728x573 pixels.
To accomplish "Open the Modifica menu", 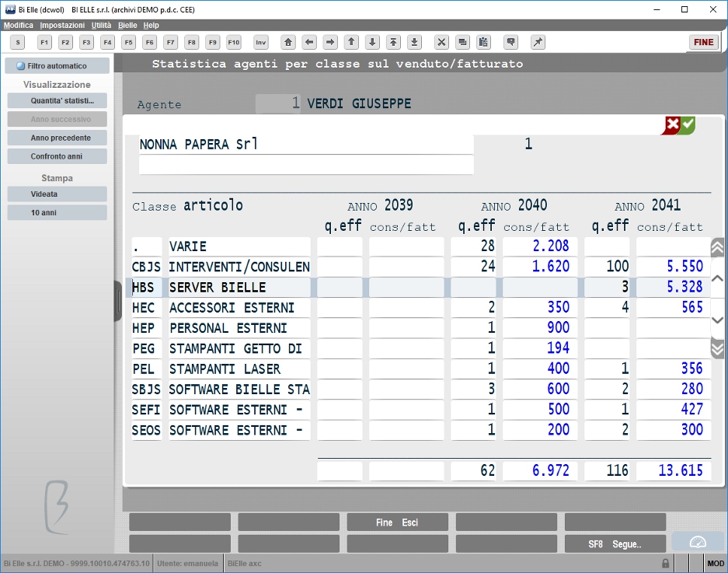I will click(19, 25).
